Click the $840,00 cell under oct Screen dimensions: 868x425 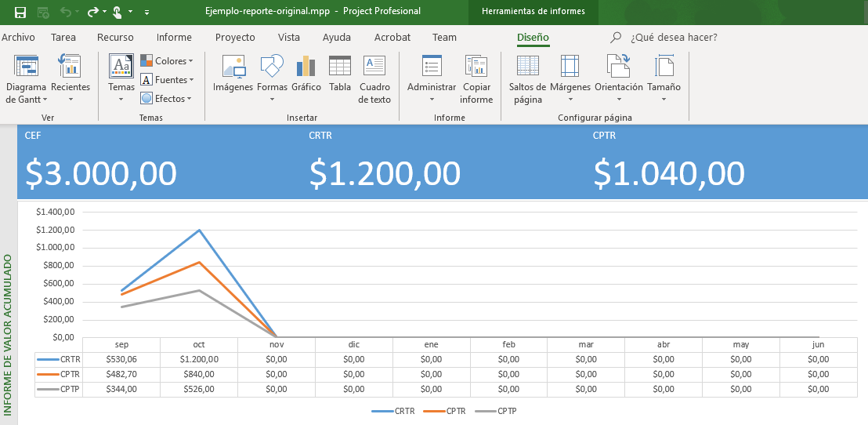click(199, 374)
